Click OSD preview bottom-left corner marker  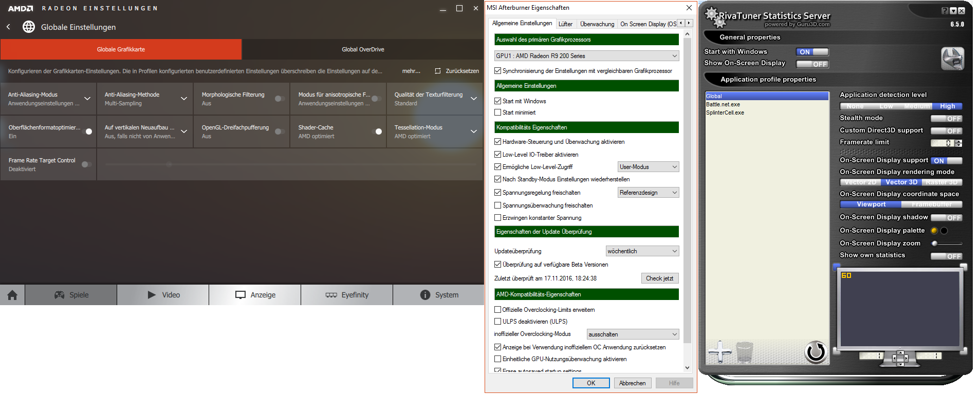point(837,351)
